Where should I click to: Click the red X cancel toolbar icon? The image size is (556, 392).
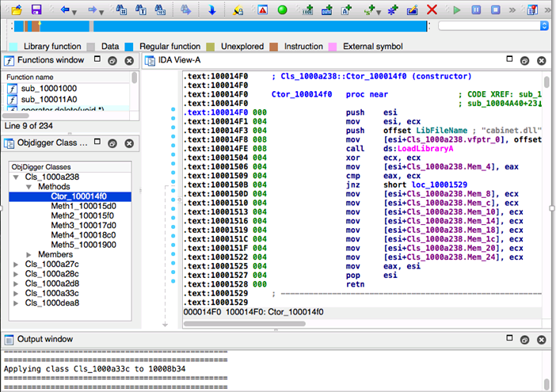point(432,10)
